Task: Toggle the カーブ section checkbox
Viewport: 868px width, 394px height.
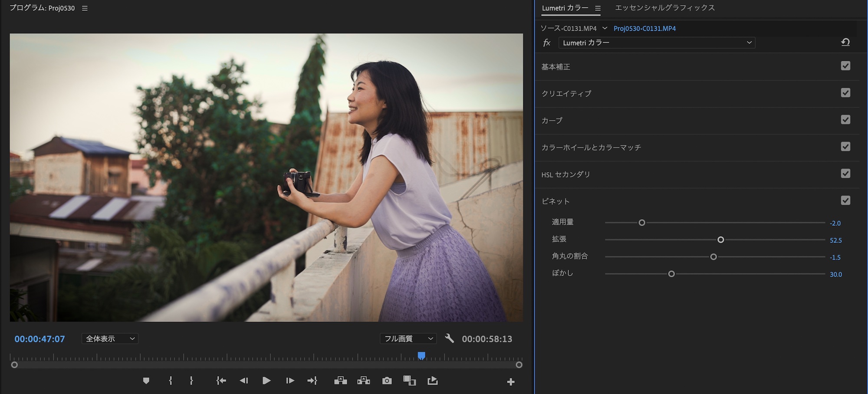Action: coord(845,120)
